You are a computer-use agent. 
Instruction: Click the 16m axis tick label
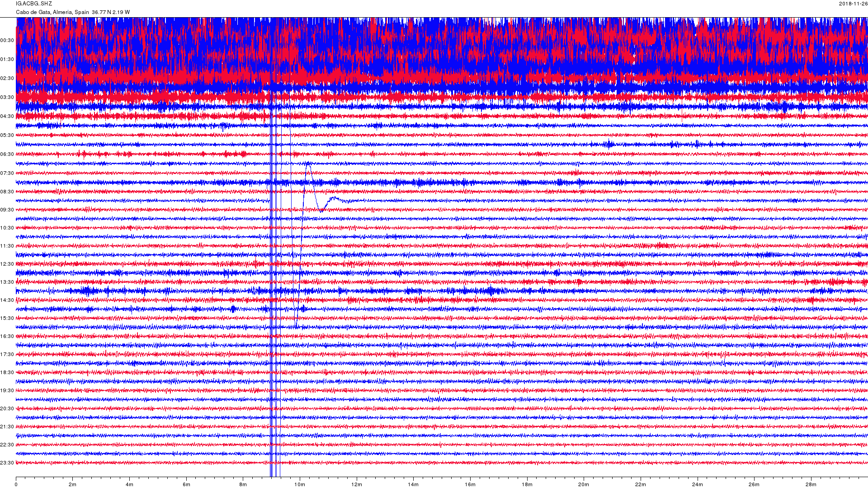coord(470,485)
